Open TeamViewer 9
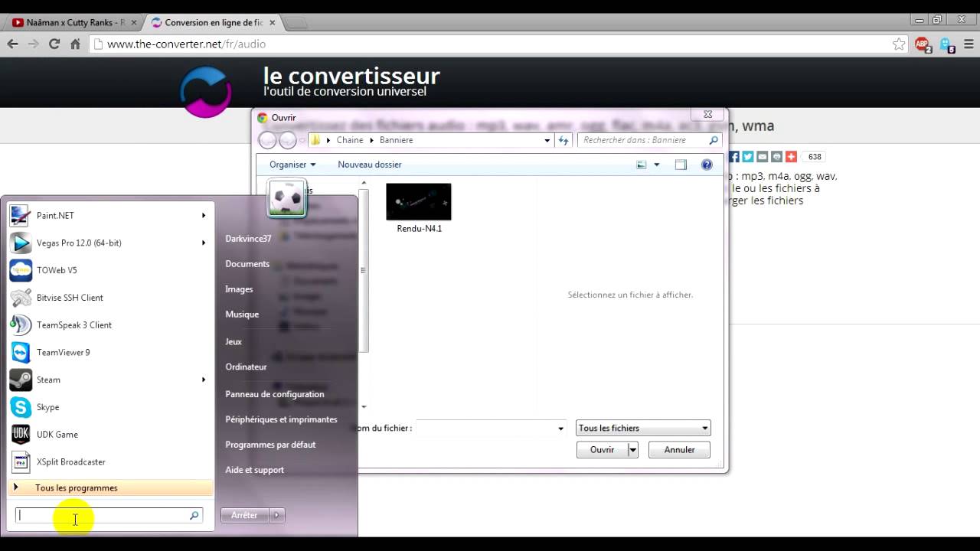 [109, 353]
